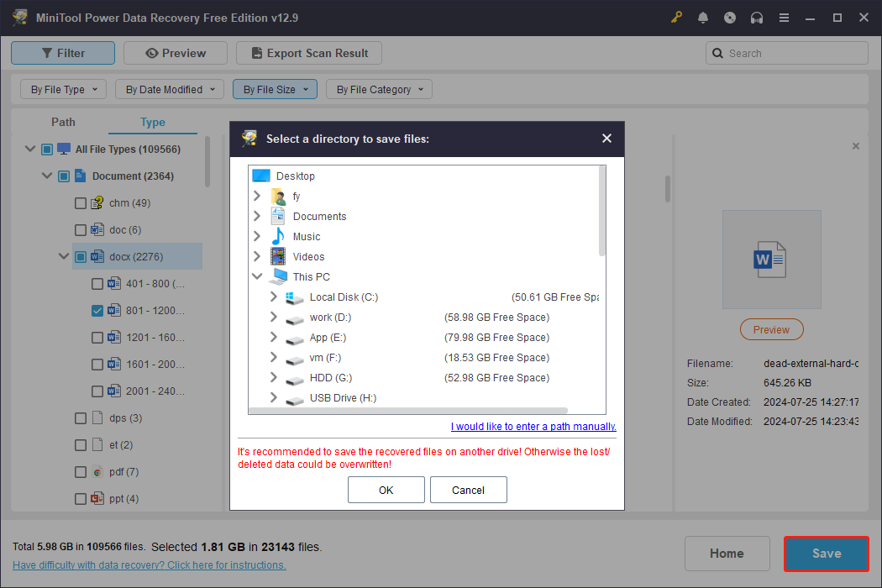This screenshot has height=588, width=882.
Task: Check the chm (49) checkbox
Action: pyautogui.click(x=81, y=203)
